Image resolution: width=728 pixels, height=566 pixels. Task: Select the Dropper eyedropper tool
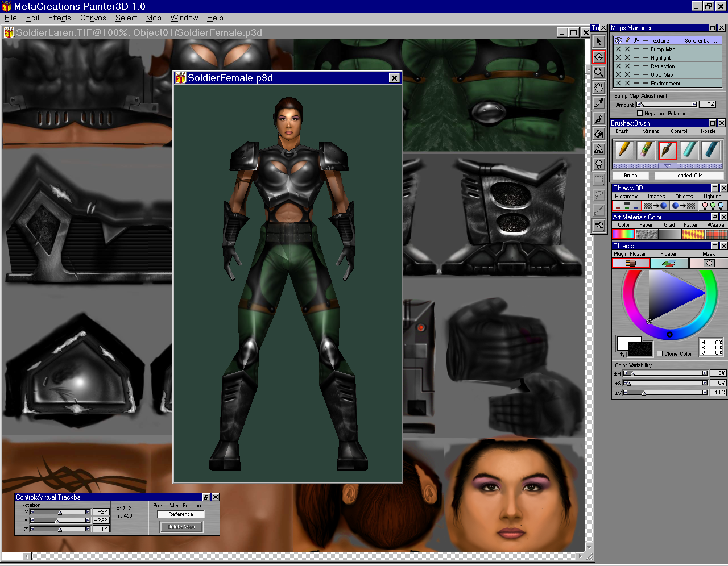[x=599, y=103]
